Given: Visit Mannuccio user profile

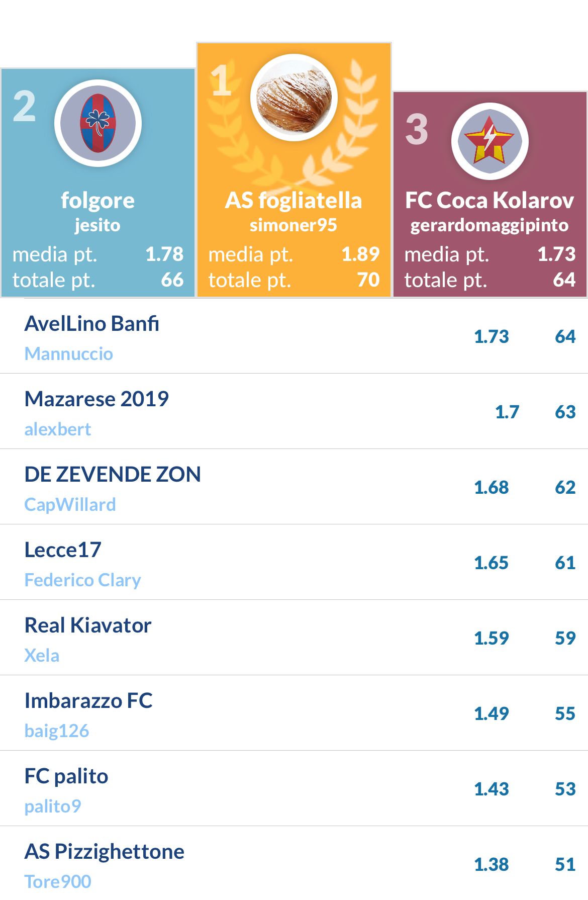Looking at the screenshot, I should (69, 354).
